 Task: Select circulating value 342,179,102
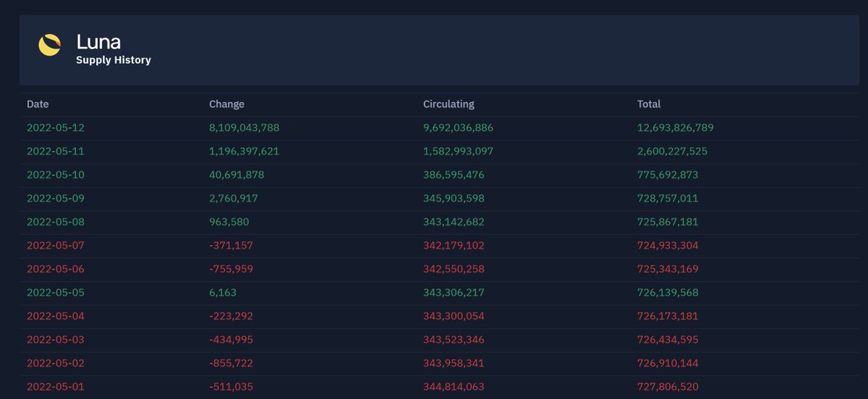454,246
